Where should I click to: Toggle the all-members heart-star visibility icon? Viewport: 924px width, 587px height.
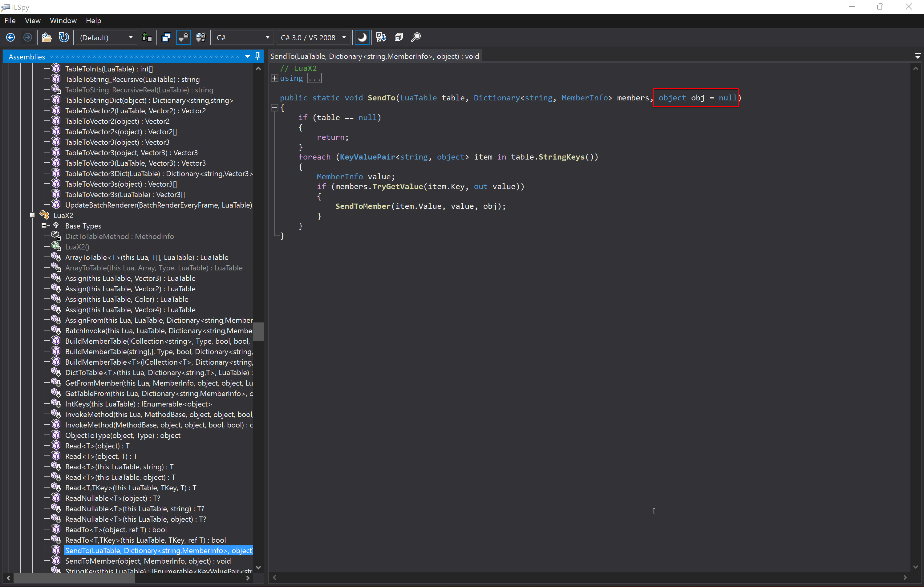click(201, 37)
